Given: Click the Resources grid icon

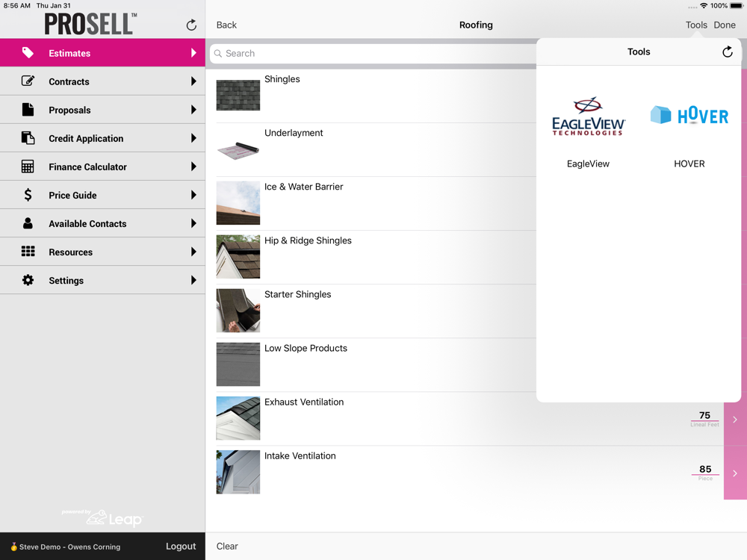Looking at the screenshot, I should point(28,252).
